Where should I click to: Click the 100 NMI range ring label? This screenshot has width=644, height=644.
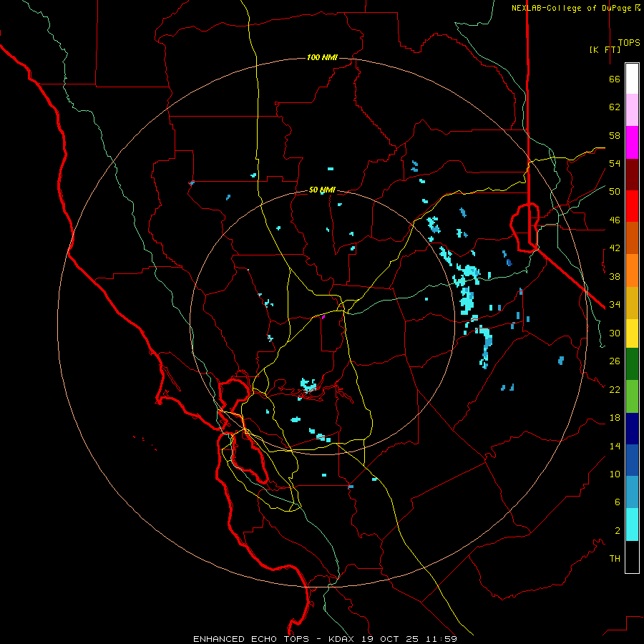322,57
